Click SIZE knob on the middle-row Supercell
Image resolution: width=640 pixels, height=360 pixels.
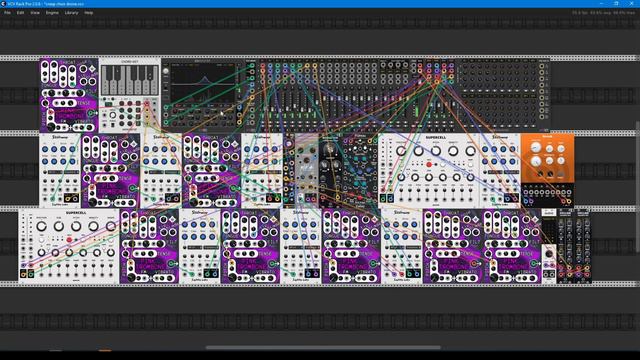tap(418, 151)
